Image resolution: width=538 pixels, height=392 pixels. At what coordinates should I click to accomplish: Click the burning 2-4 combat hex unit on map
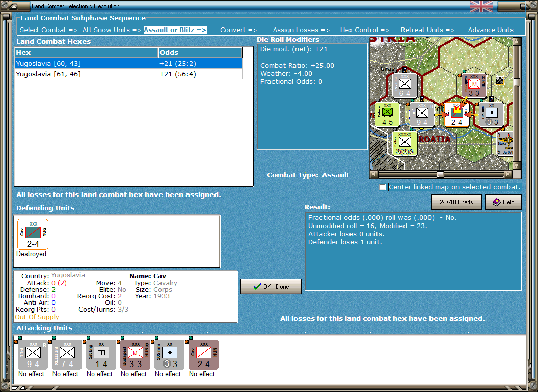[456, 115]
